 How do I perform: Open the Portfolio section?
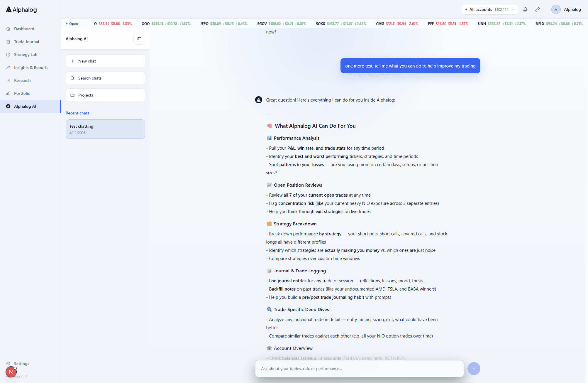click(30, 93)
